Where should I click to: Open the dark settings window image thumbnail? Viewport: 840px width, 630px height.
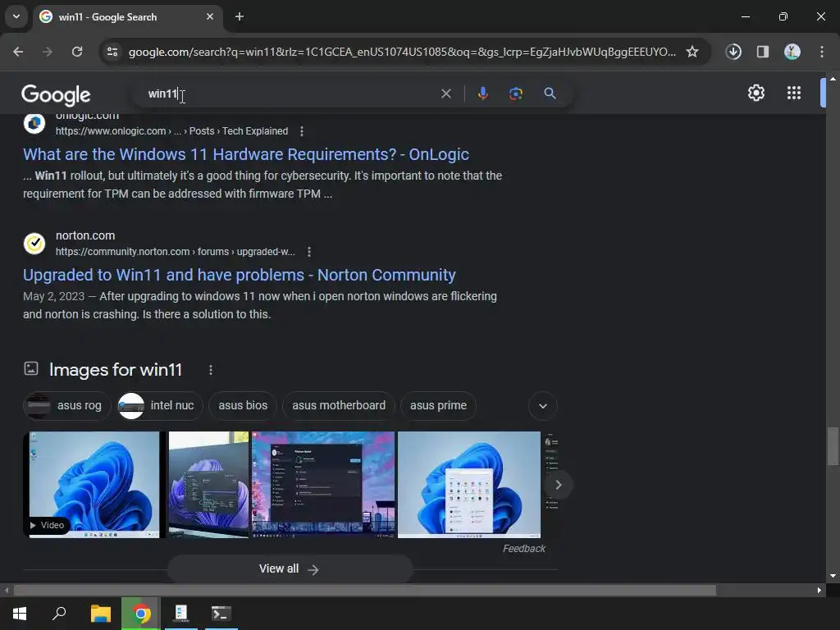pyautogui.click(x=323, y=485)
